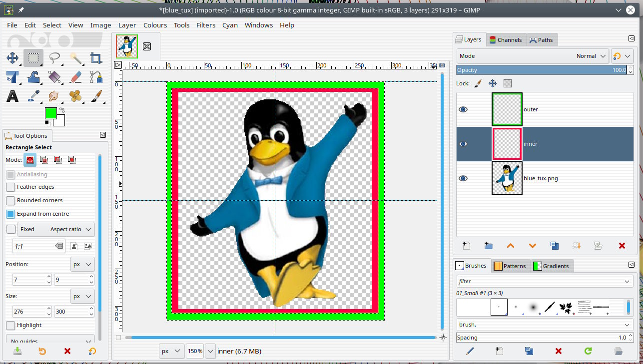This screenshot has width=643, height=364.
Task: Select the Eraser tool
Action: point(75,77)
